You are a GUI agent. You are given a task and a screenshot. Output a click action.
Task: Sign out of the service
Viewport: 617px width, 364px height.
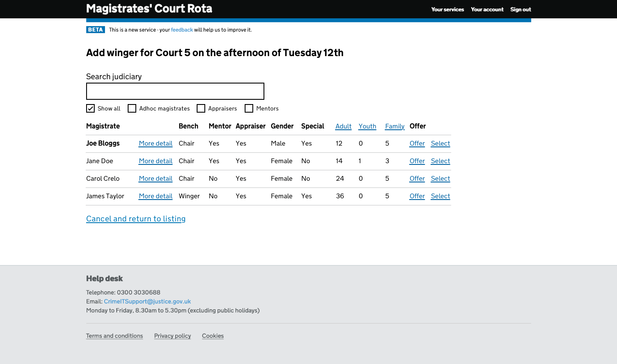coord(520,9)
